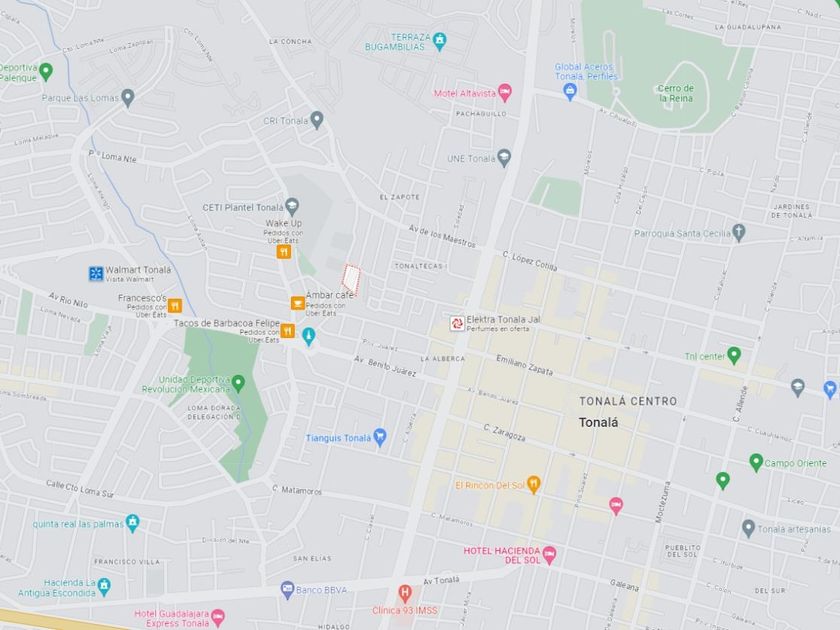Click the red dashed highlighted property outline
Screen dimensions: 840x630
coord(351,278)
